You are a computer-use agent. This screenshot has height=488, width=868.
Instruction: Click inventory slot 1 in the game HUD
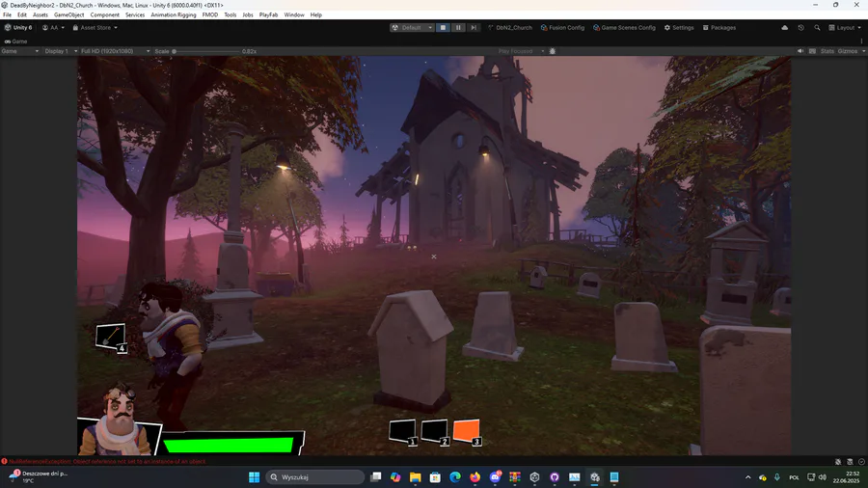[x=402, y=432]
